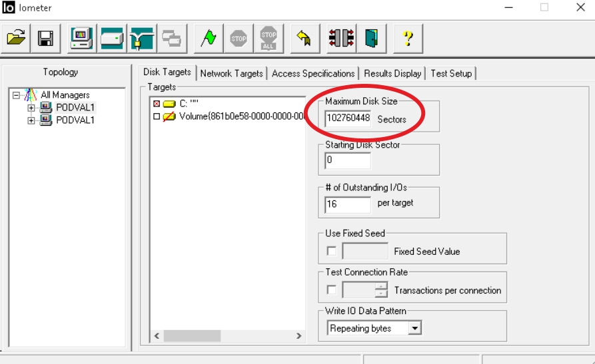
Task: Expand the first PODVAL1 manager node
Action: pos(31,108)
